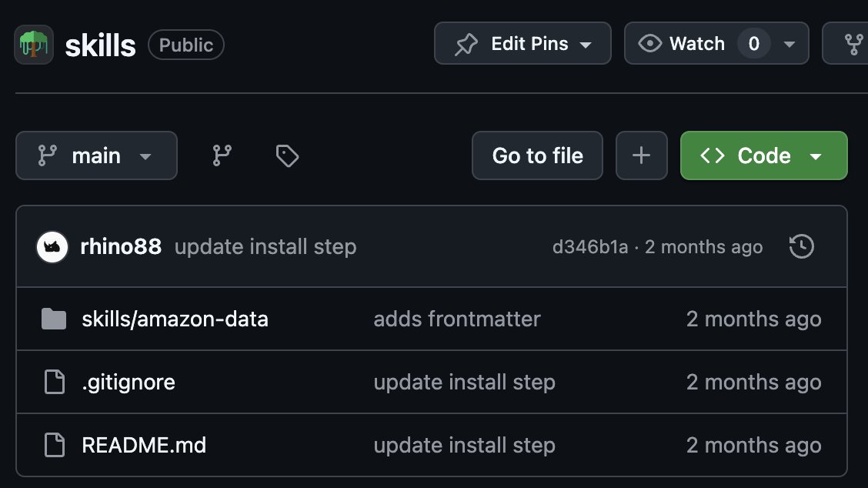Expand the main branch dropdown

[96, 155]
